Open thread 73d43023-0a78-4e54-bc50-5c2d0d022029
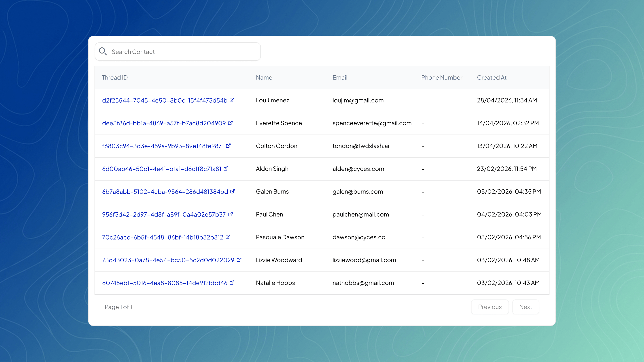The height and width of the screenshot is (362, 644). [x=168, y=260]
